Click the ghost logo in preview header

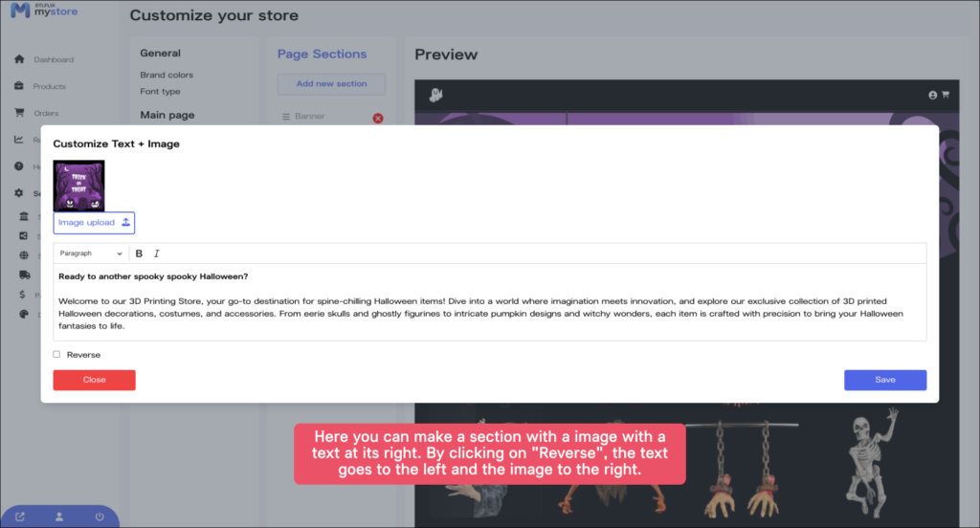click(435, 95)
